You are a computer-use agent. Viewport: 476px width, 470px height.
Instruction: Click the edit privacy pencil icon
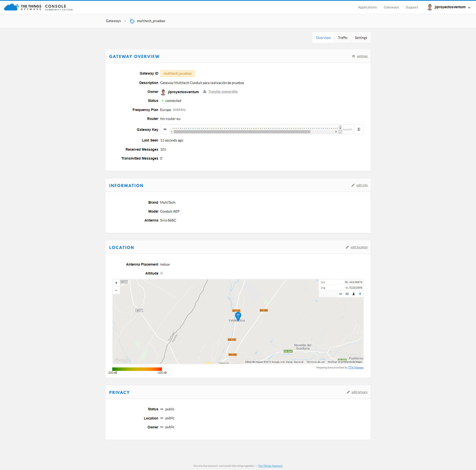pyautogui.click(x=348, y=392)
